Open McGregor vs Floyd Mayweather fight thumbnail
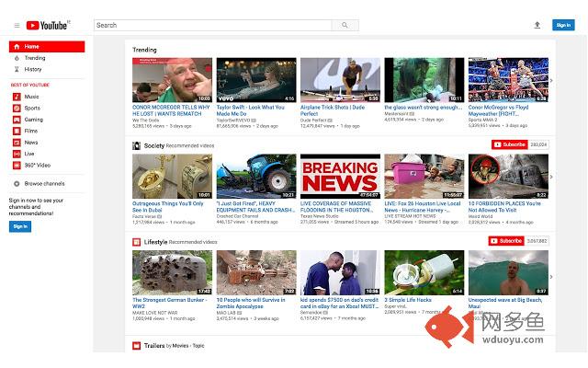The height and width of the screenshot is (368, 588). coord(508,80)
